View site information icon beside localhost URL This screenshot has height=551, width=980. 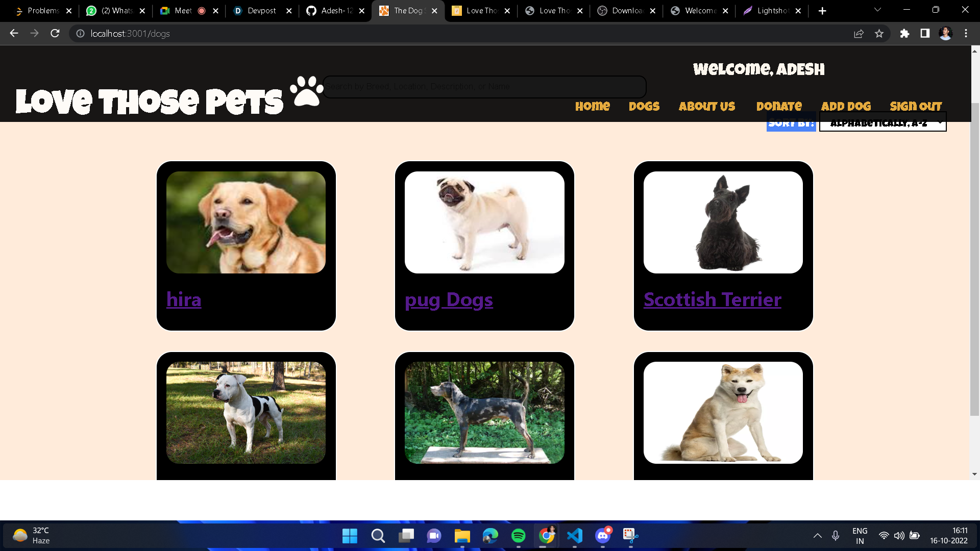[x=80, y=34]
